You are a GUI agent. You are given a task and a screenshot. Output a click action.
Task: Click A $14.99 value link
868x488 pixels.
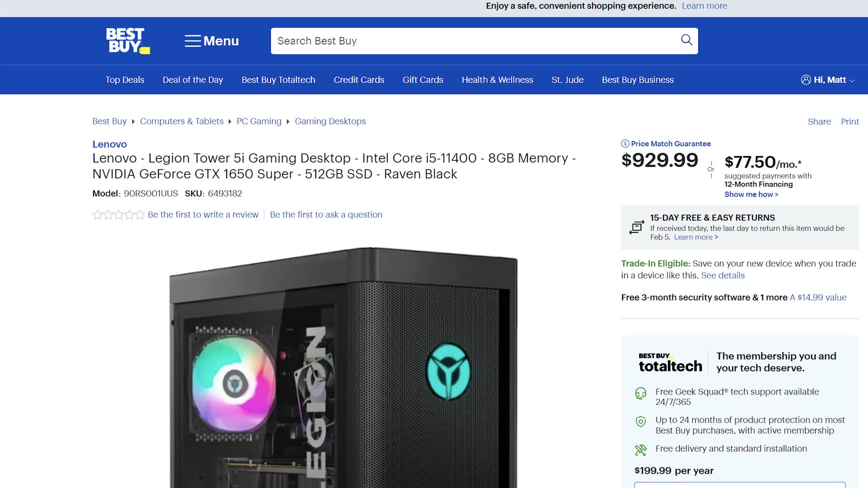coord(818,297)
